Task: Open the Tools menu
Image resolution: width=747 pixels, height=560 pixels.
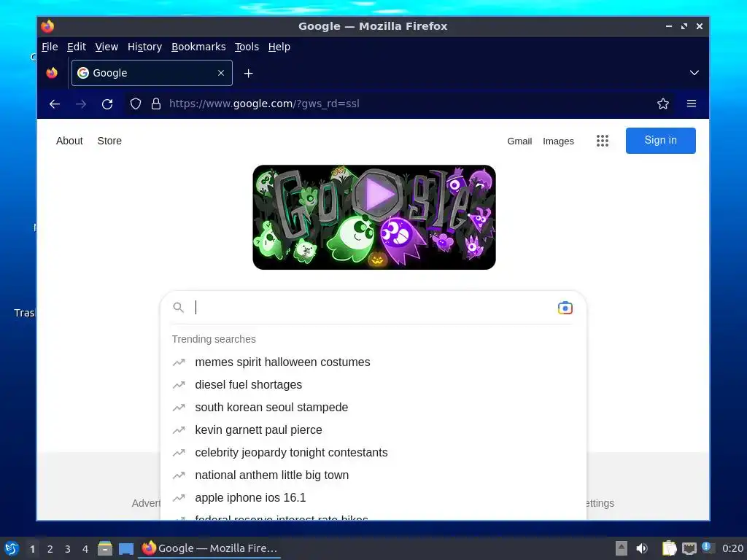Action: click(247, 47)
